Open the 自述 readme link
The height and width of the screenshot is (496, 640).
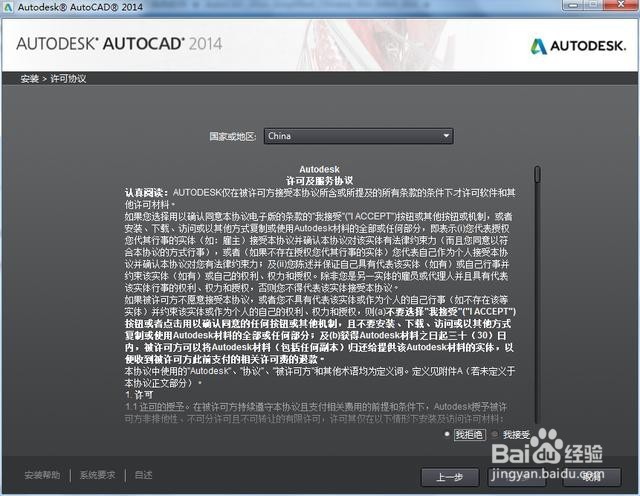(x=143, y=475)
